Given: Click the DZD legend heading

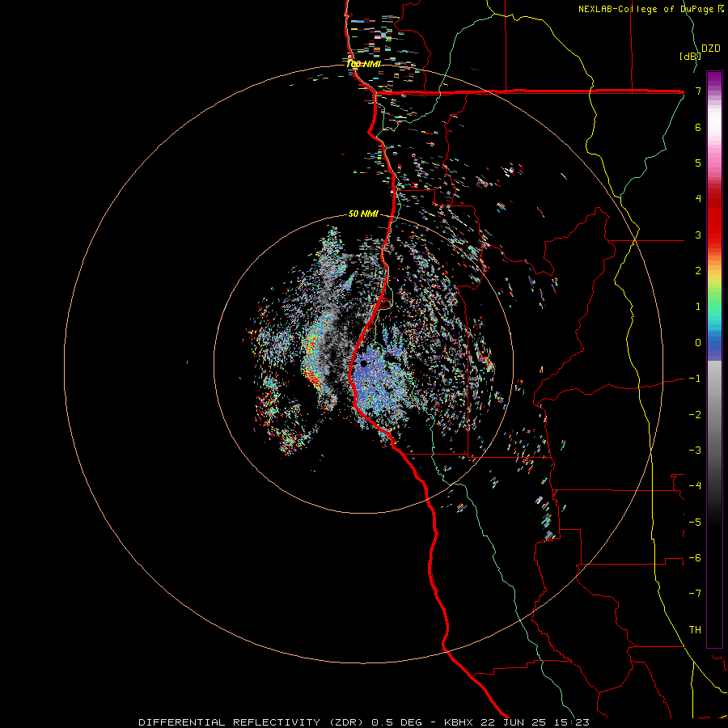Looking at the screenshot, I should [x=711, y=49].
